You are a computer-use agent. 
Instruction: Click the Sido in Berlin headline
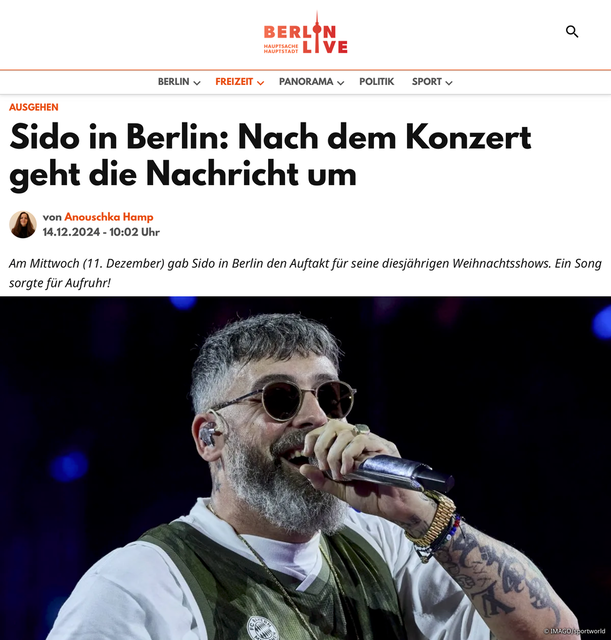tap(270, 155)
